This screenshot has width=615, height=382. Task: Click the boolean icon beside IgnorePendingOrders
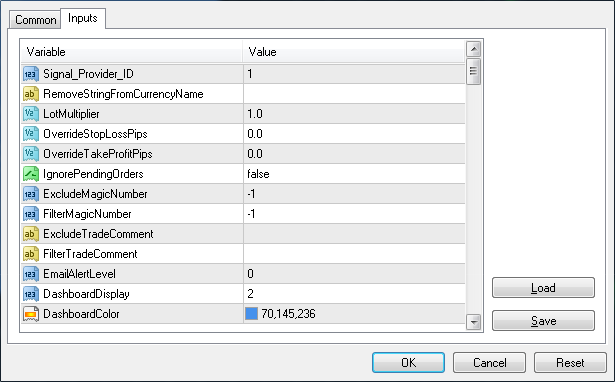[x=31, y=174]
